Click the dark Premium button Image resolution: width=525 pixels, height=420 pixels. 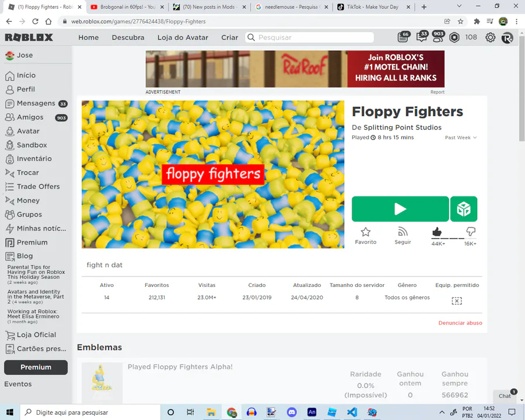(36, 367)
